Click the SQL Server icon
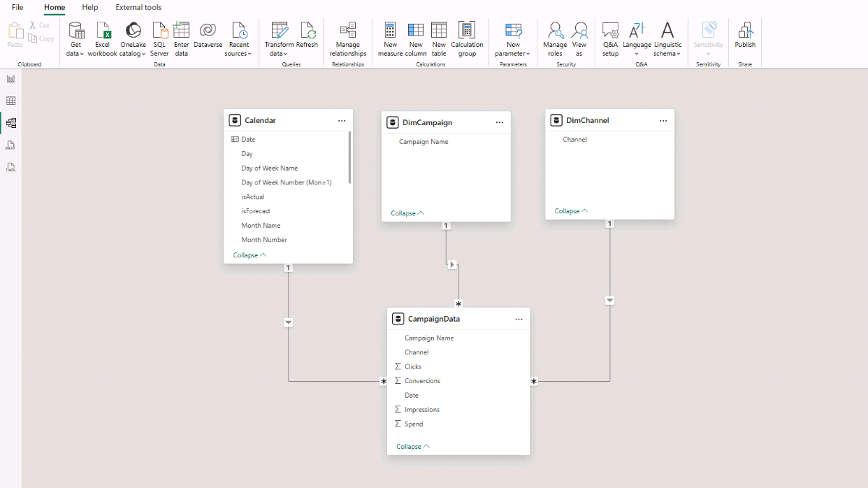 point(159,30)
